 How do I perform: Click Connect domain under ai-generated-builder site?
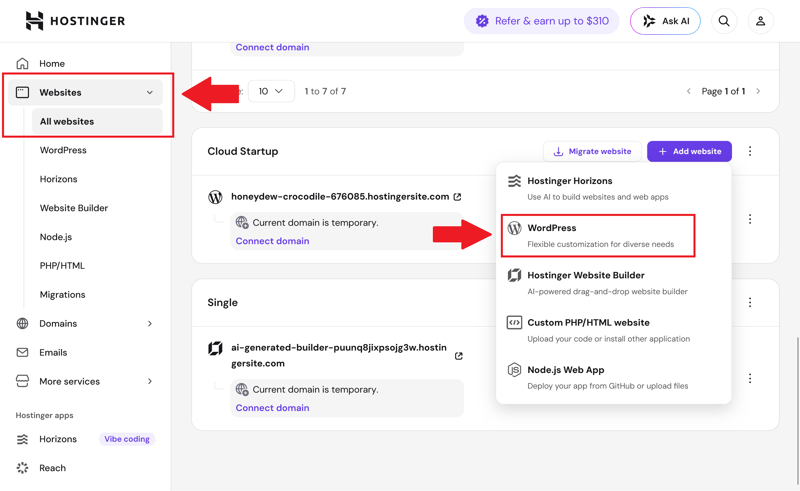click(x=272, y=408)
